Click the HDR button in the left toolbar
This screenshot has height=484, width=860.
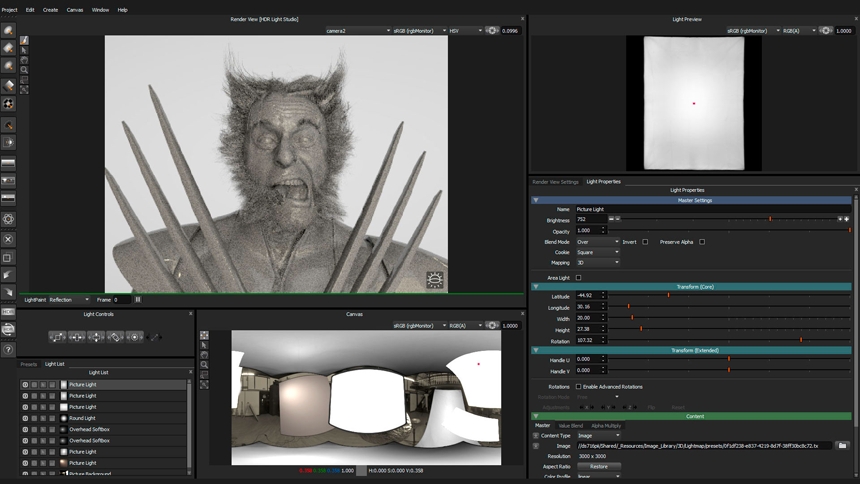tap(8, 312)
